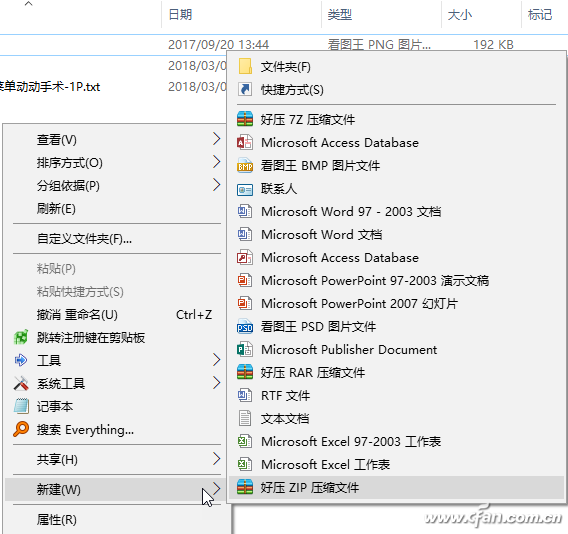Click the 好压 RAR archive icon
This screenshot has width=568, height=534.
(x=245, y=372)
